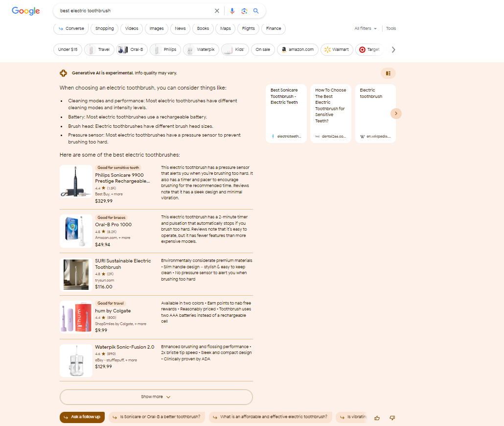
Task: Switch to the Maps tab
Action: coord(225,28)
